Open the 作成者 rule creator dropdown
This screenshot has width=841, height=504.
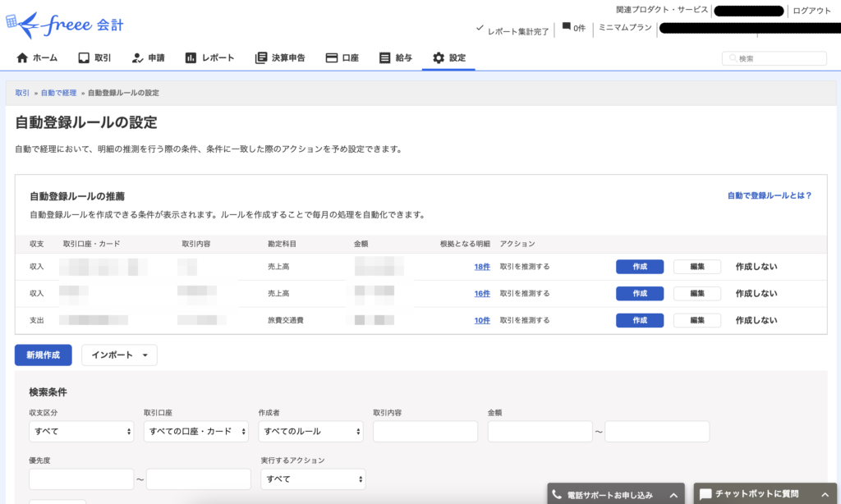[310, 432]
